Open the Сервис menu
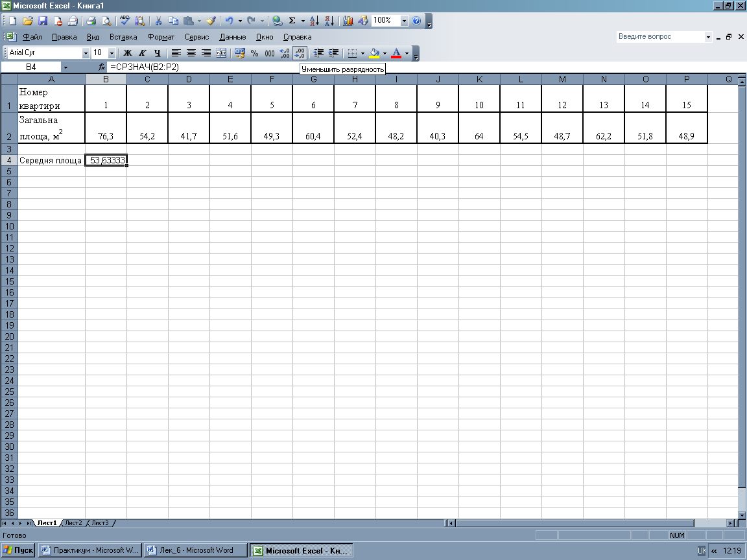Image resolution: width=747 pixels, height=560 pixels. (x=196, y=37)
